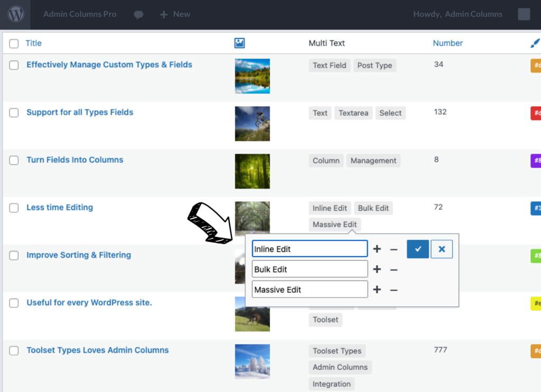This screenshot has width=541, height=392.
Task: Add row after Inline Edit field
Action: (377, 249)
